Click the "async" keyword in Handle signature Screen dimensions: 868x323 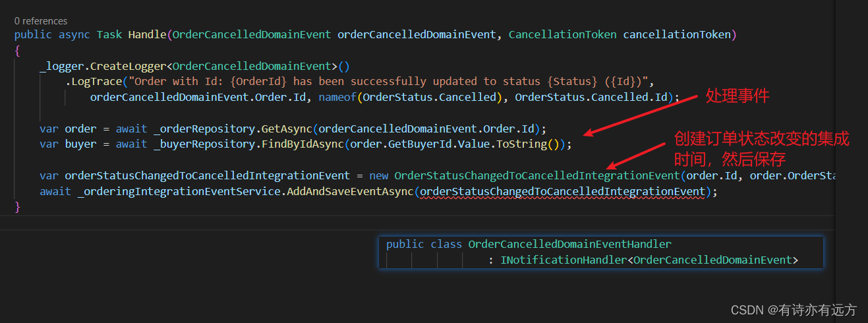(74, 34)
